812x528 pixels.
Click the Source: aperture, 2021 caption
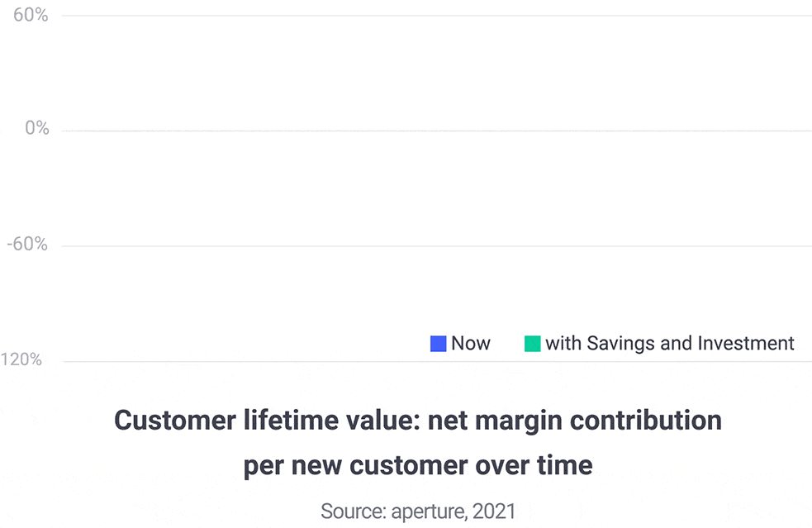pos(418,511)
